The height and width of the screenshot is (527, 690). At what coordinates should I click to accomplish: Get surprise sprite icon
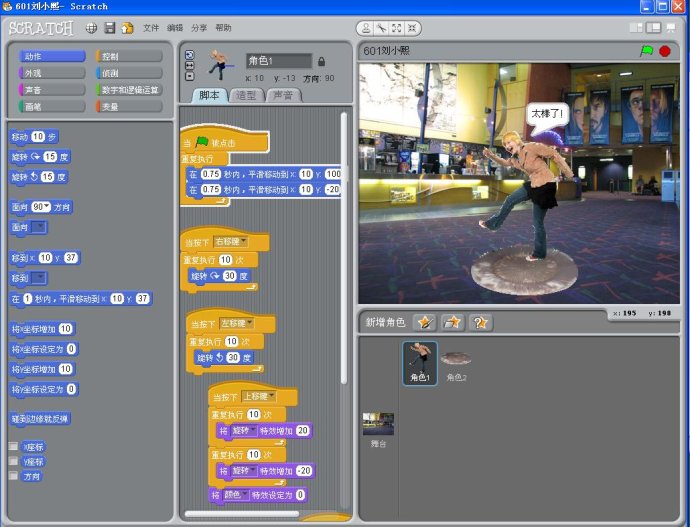point(480,322)
